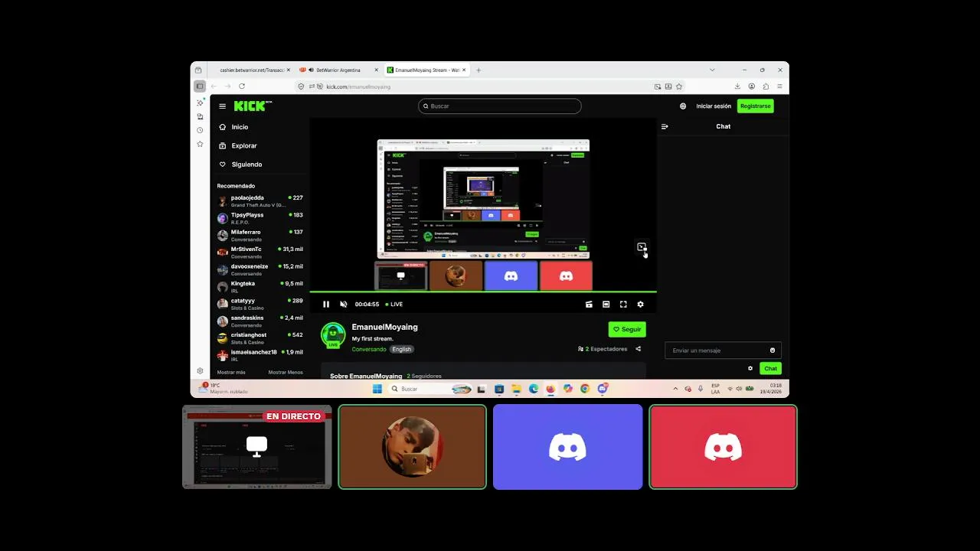Click the green Chat send button

770,368
